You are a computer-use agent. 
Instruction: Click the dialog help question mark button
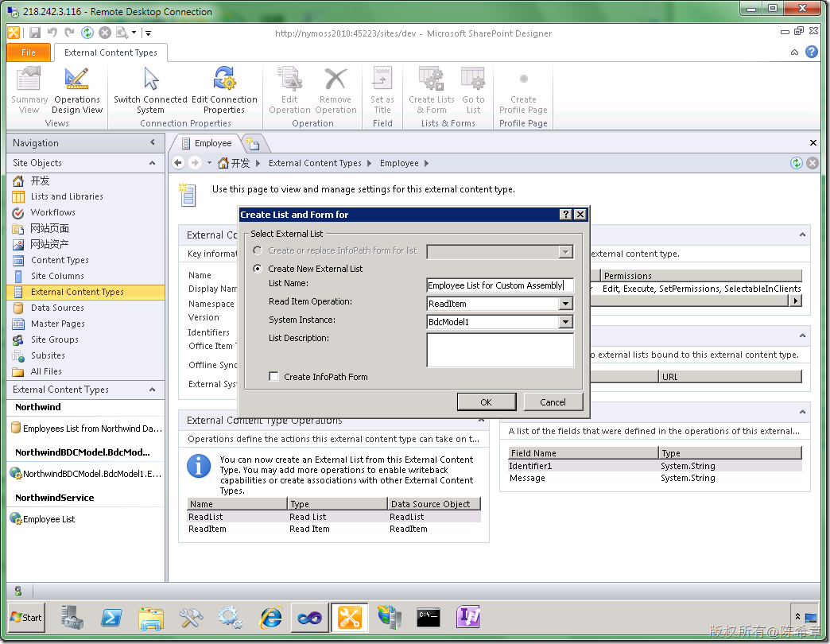click(566, 215)
